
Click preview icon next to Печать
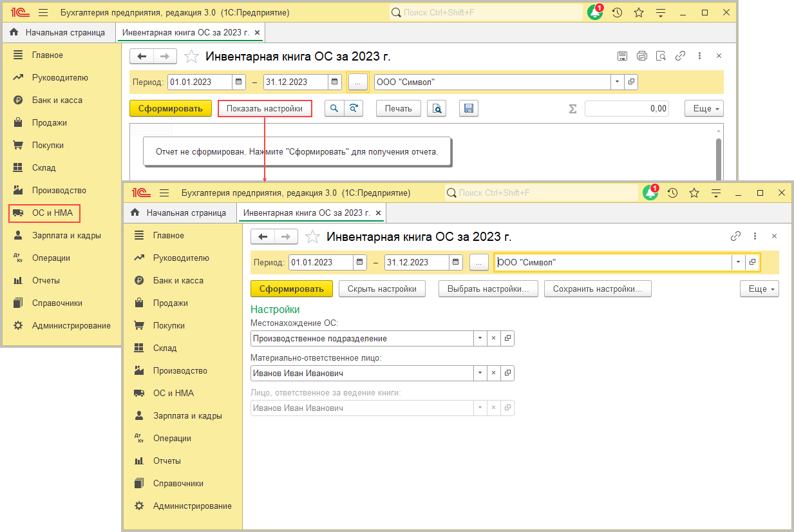437,108
